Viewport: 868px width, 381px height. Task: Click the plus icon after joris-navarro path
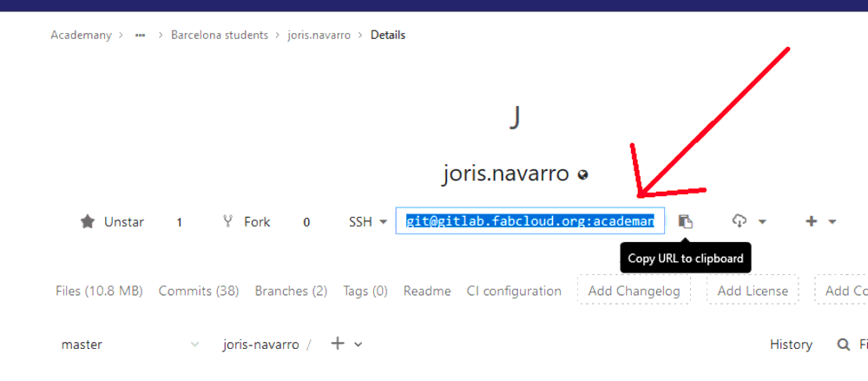[x=338, y=344]
